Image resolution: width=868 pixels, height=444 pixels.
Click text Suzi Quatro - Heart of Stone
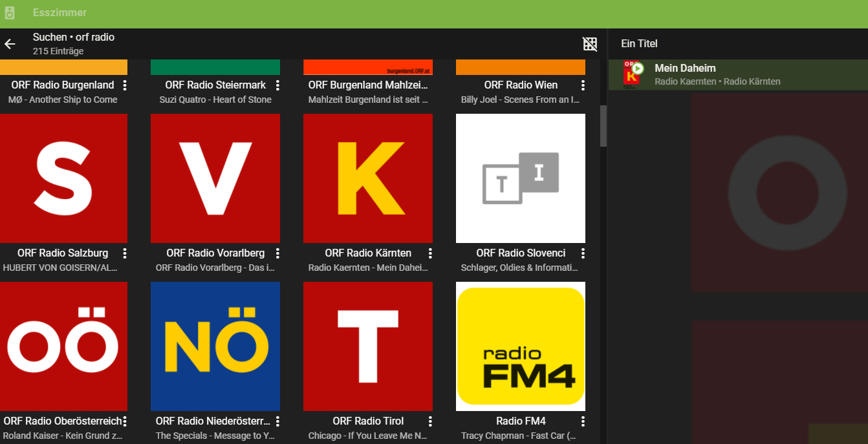pos(215,100)
